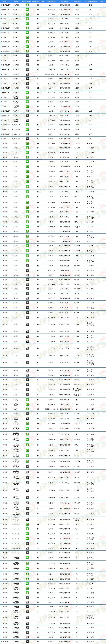
Task: Click PB fuel icon in Zafira Tourer A 16 XNT row
Action: (x=27, y=563)
